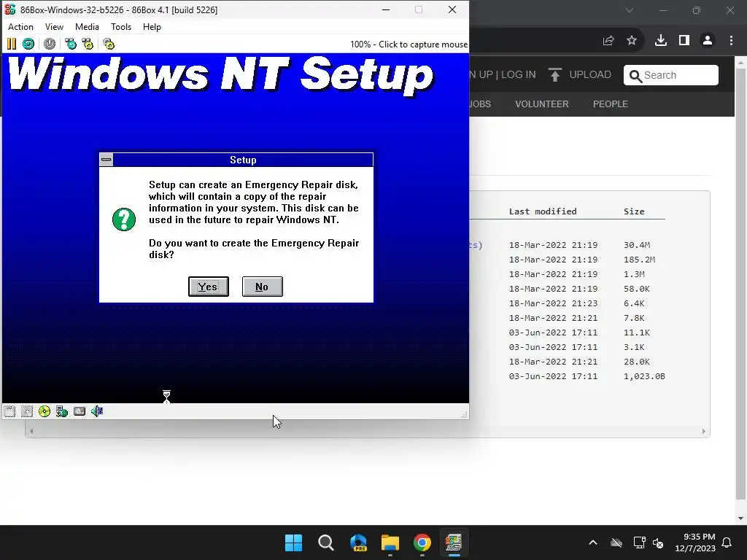Click the green question mark icon
This screenshot has width=747, height=560.
[x=124, y=219]
